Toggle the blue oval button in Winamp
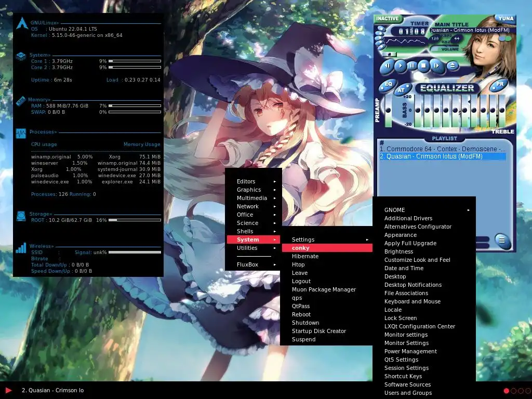Screen dimensions: 532x399 502,38
